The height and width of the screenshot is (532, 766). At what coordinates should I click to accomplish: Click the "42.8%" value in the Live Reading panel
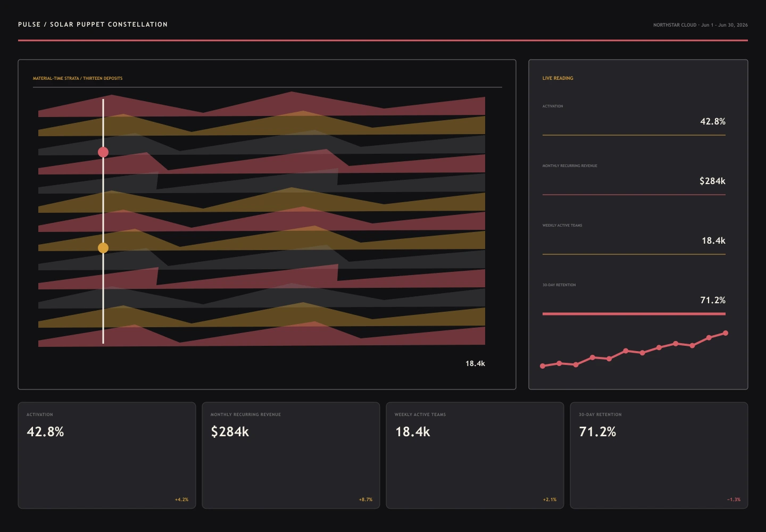713,121
